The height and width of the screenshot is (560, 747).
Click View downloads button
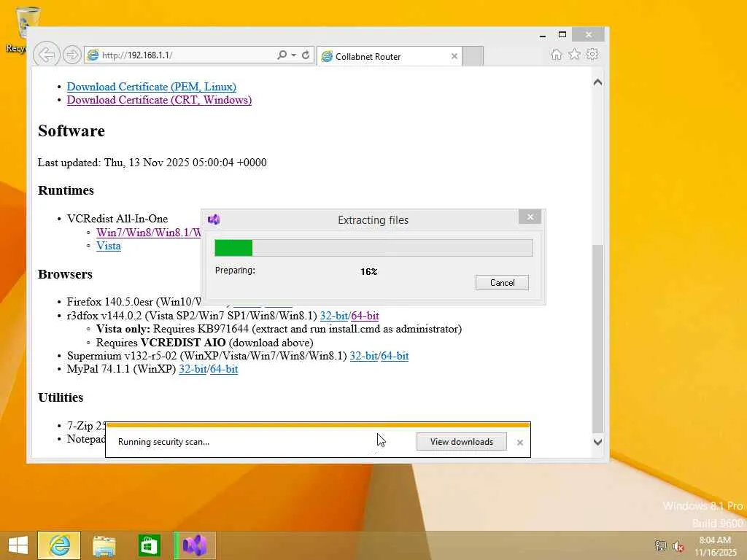tap(462, 441)
